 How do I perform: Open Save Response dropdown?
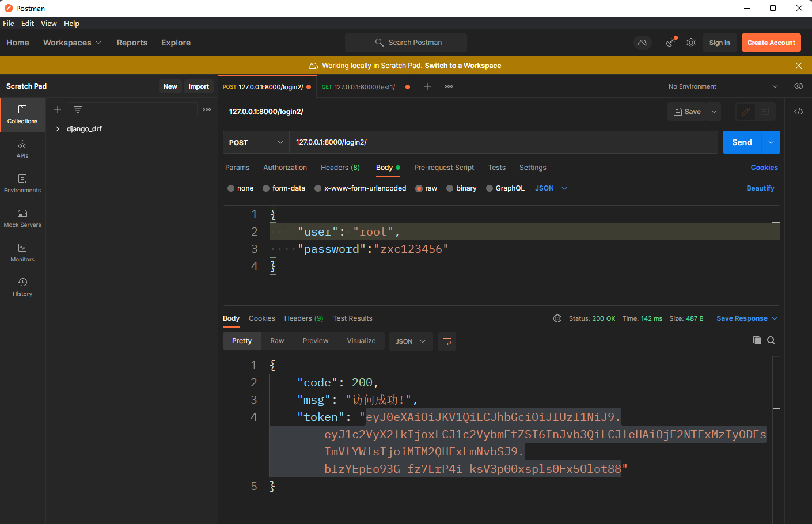(747, 318)
